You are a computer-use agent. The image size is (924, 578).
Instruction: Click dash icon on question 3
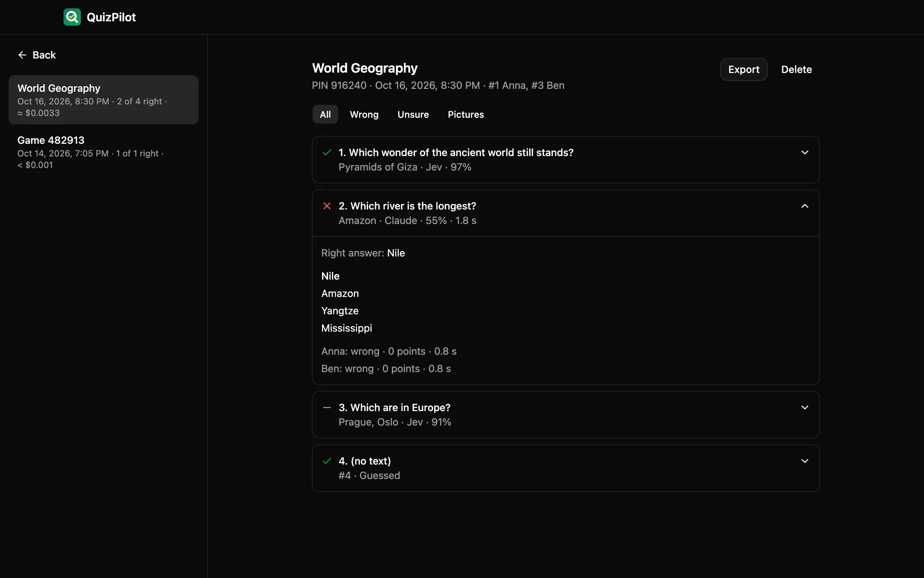(327, 407)
